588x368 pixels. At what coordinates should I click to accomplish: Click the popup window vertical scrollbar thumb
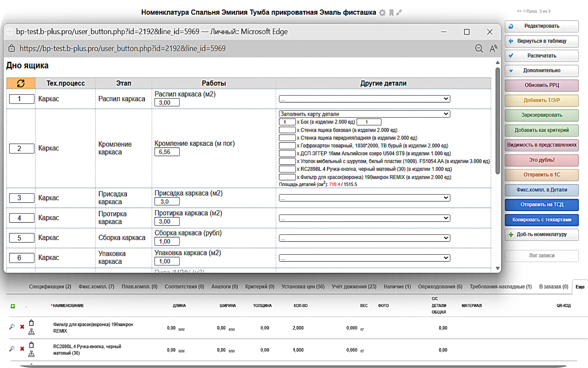[498, 120]
